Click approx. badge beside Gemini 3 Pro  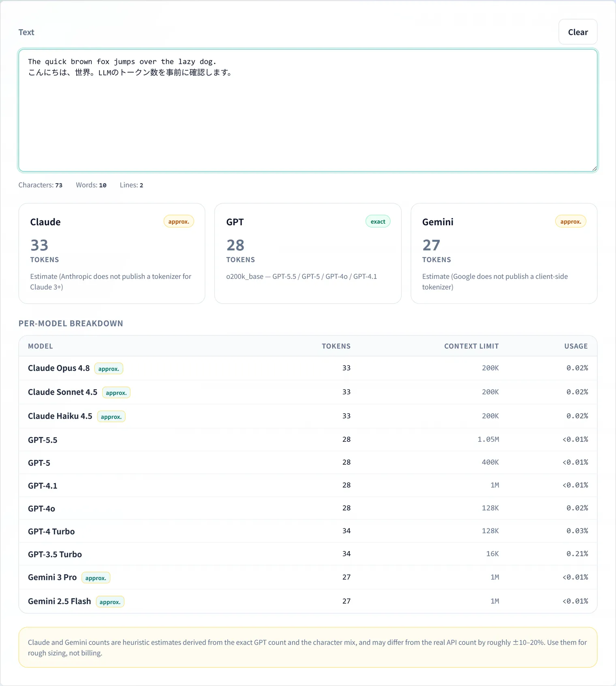(96, 578)
